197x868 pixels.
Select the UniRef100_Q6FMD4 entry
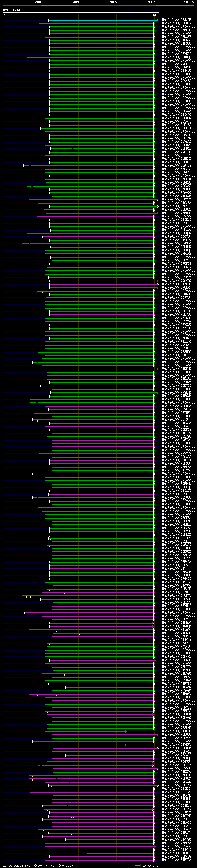pyautogui.click(x=177, y=213)
